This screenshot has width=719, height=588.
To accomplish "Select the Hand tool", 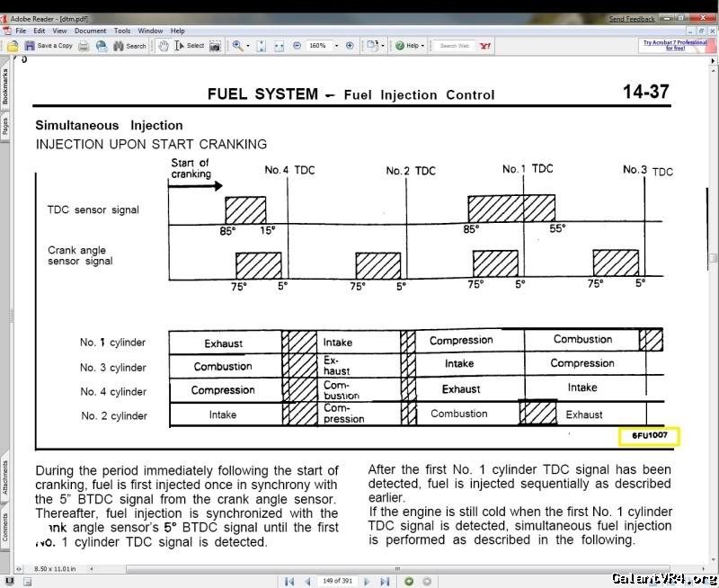I will (x=164, y=46).
